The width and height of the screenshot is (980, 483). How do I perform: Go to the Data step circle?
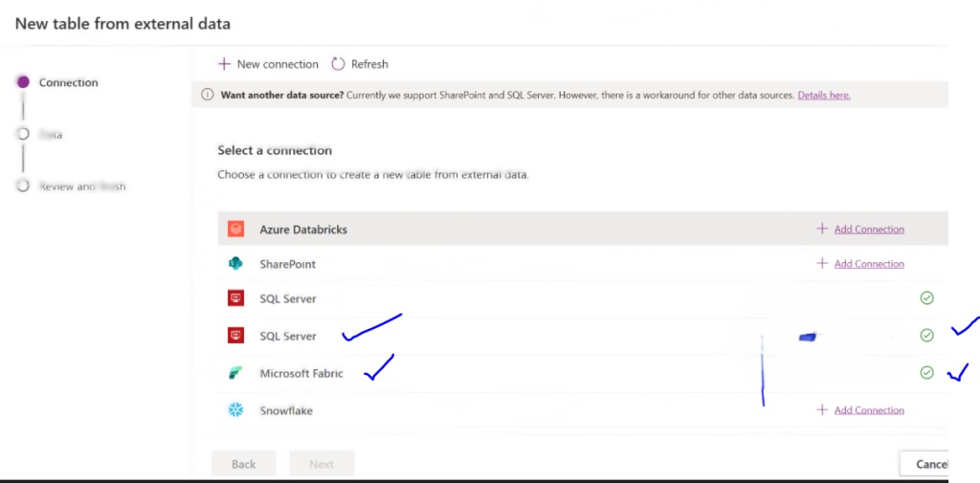[x=24, y=135]
